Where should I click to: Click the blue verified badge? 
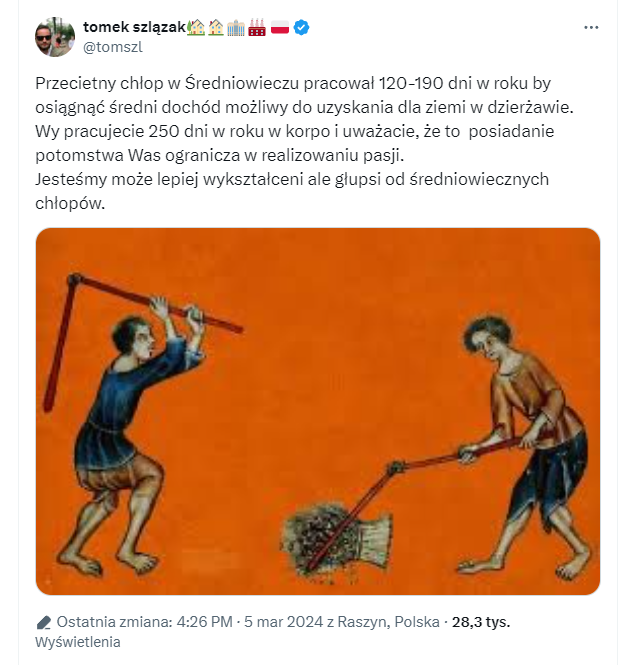pos(302,28)
